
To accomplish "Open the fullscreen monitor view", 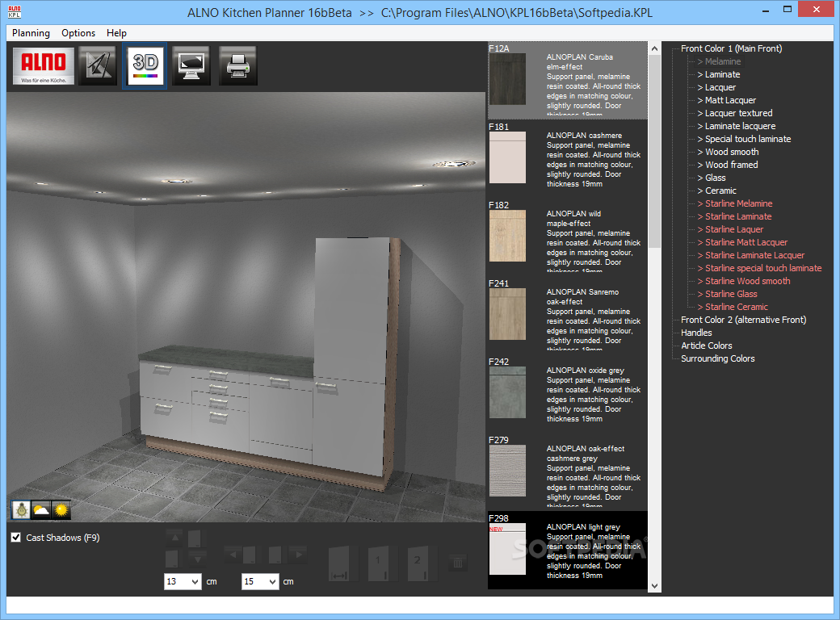I will pos(191,65).
